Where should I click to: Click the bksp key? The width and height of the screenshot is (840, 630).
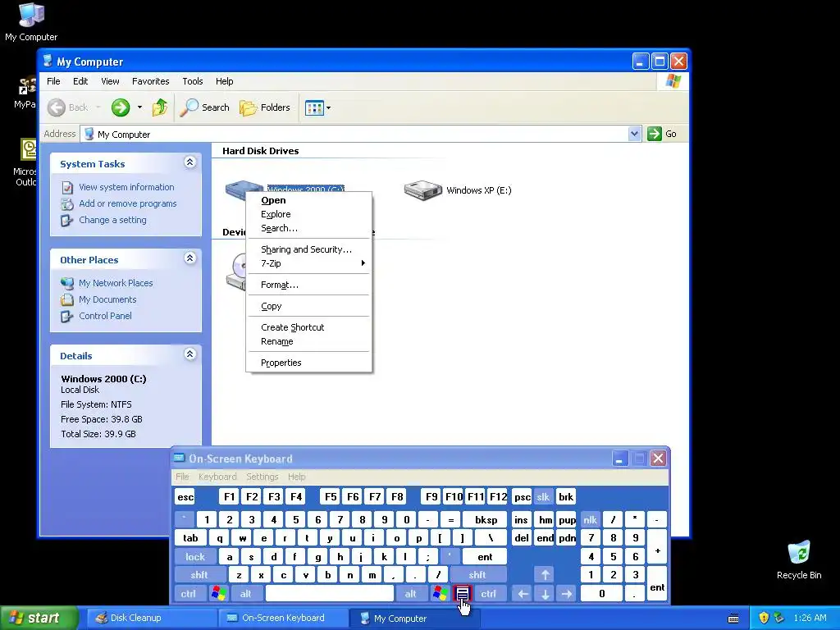[486, 519]
